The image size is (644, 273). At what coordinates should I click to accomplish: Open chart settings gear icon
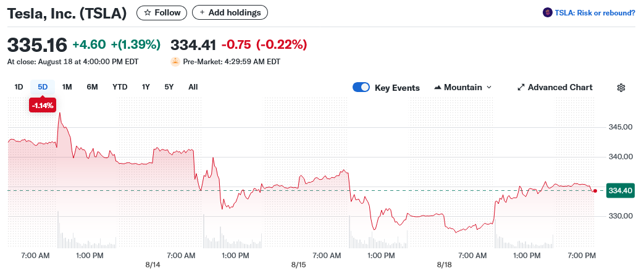click(x=621, y=88)
